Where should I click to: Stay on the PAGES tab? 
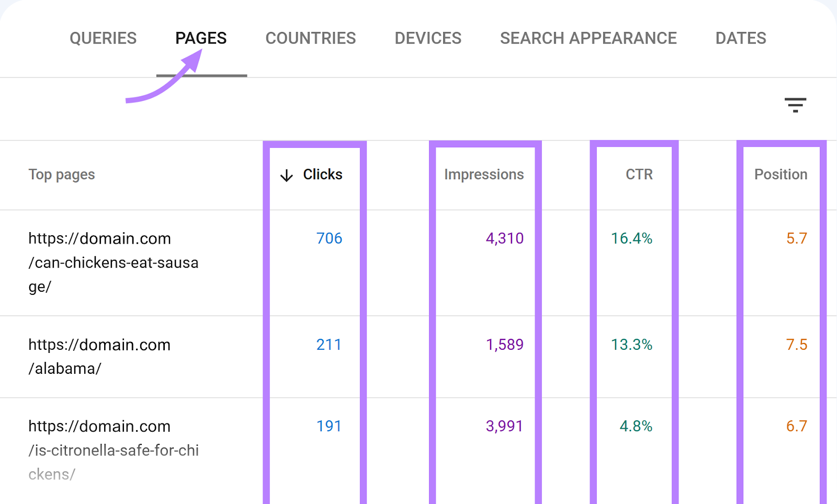click(201, 38)
